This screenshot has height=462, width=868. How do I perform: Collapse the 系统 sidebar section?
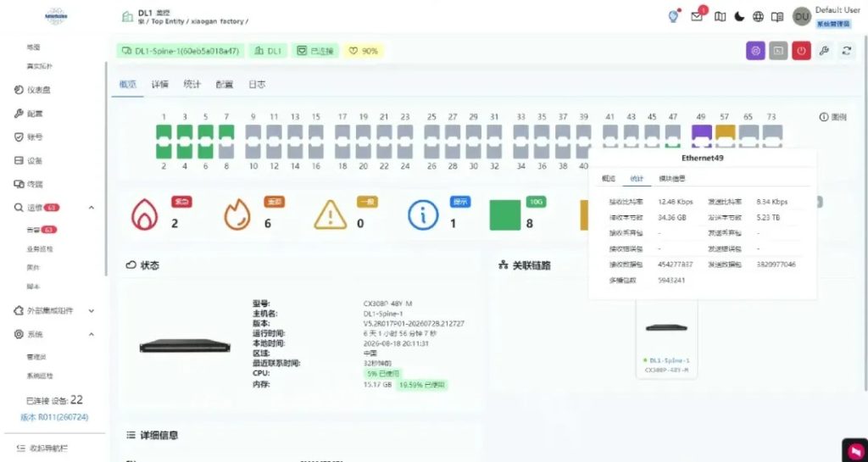pyautogui.click(x=92, y=334)
